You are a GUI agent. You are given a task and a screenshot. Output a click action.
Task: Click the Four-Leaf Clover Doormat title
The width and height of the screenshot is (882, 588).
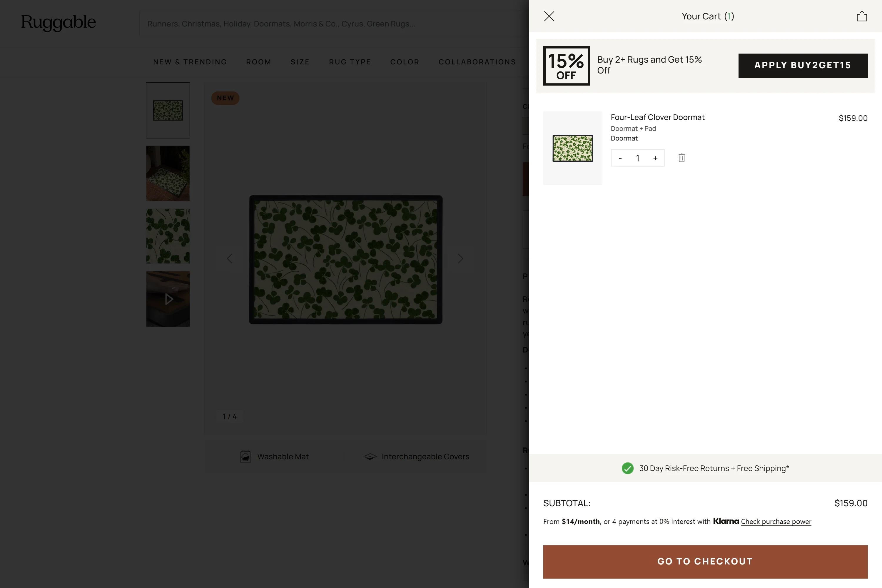[657, 117]
